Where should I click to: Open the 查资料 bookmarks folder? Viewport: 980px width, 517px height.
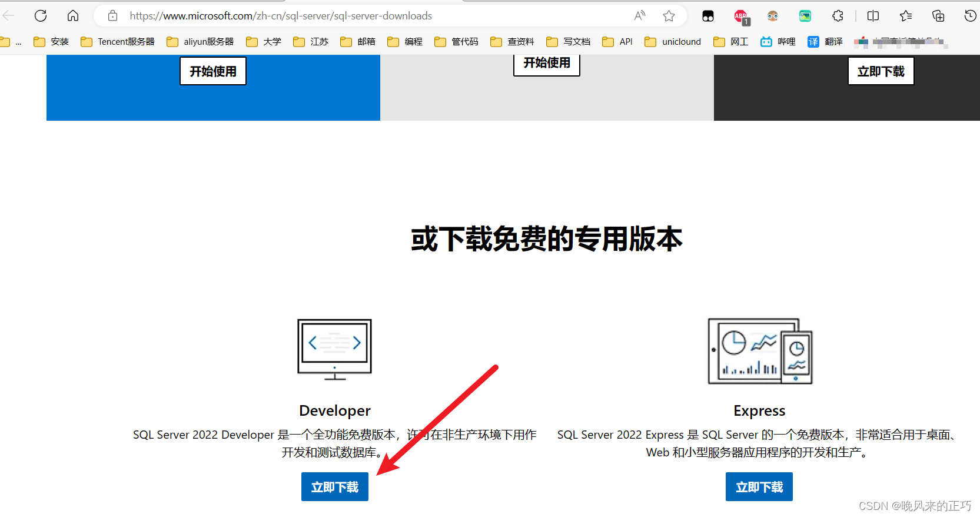(x=512, y=42)
